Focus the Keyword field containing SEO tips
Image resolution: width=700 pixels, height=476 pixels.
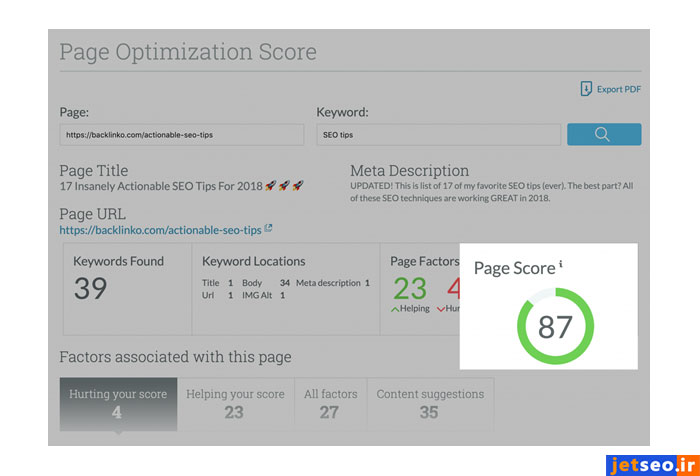(x=438, y=135)
